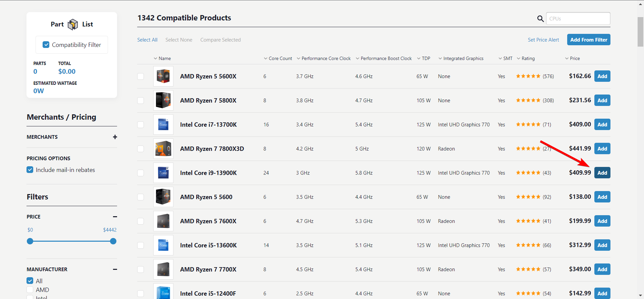Click the search magnifier icon

pos(540,19)
